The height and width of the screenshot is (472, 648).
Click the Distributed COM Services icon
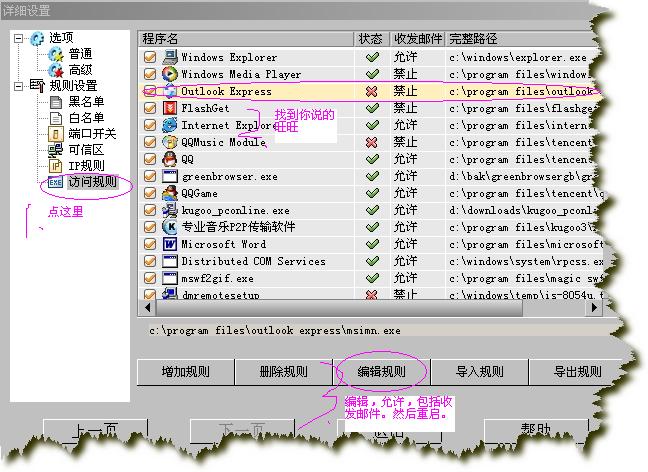(170, 261)
